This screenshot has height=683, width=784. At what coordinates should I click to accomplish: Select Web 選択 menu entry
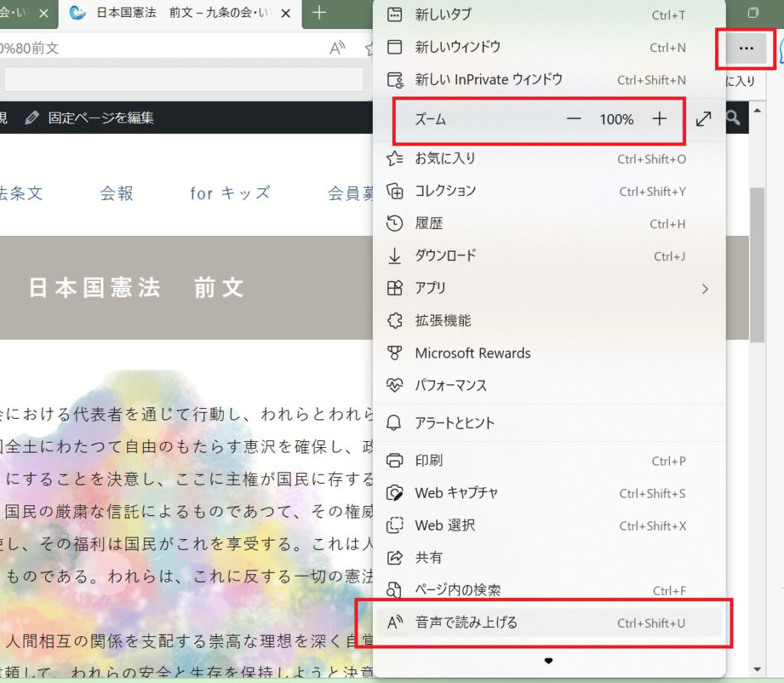[548, 525]
